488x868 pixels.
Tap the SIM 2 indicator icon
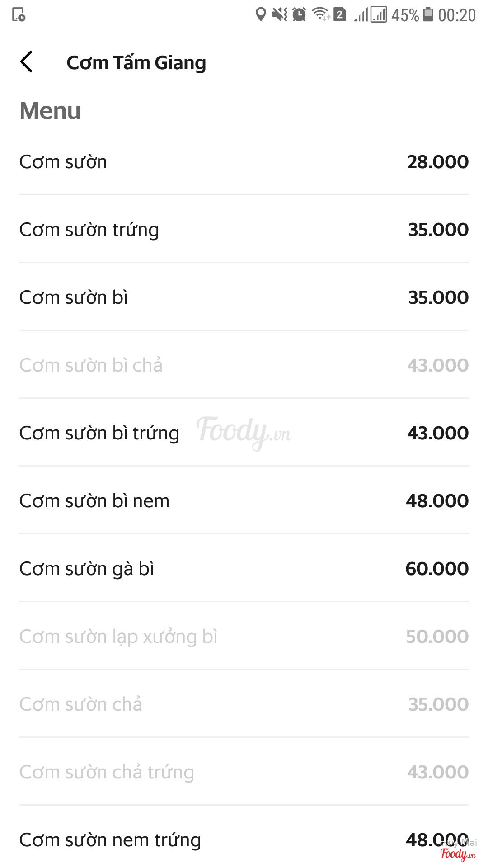tap(340, 14)
